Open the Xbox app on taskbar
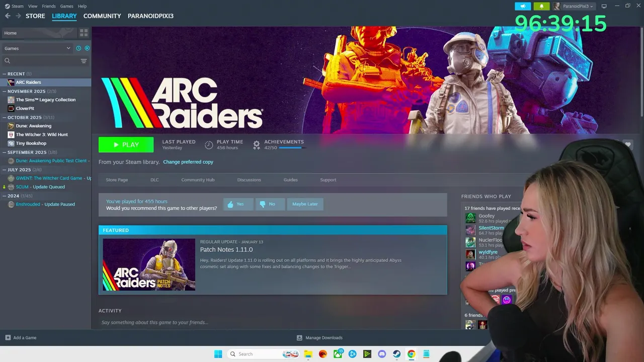 pyautogui.click(x=338, y=354)
